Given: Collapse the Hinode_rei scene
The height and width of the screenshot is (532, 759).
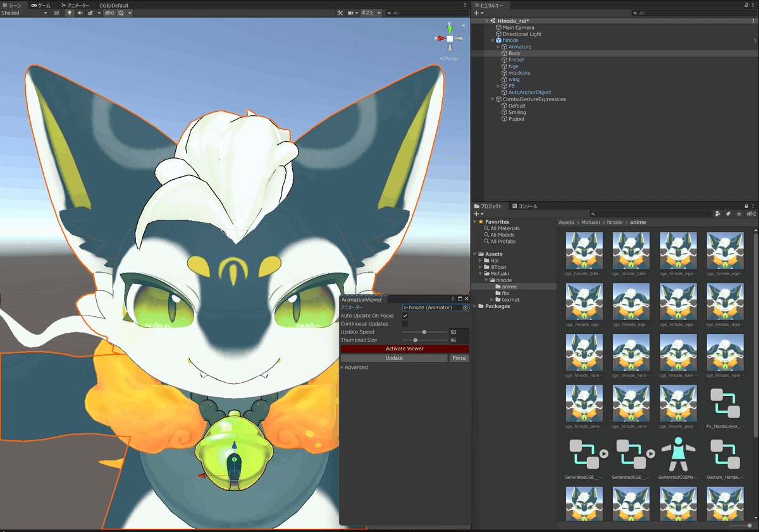Looking at the screenshot, I should point(487,21).
